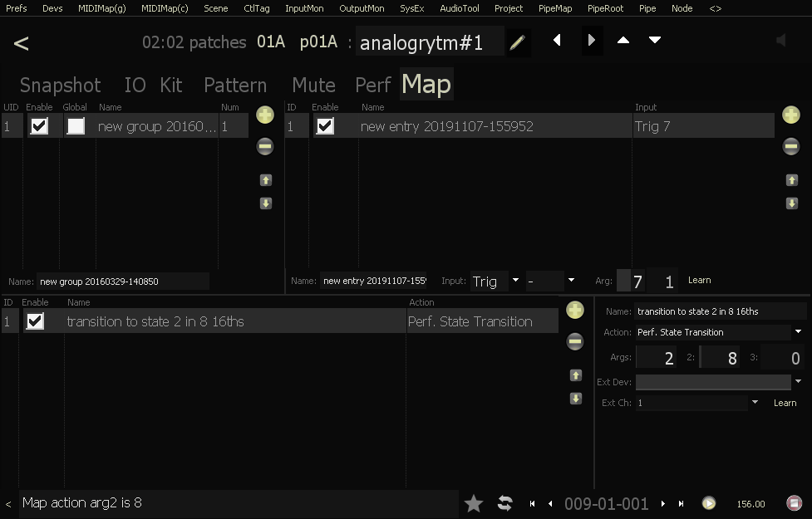
Task: Disable the map group Enable checkbox
Action: (39, 126)
